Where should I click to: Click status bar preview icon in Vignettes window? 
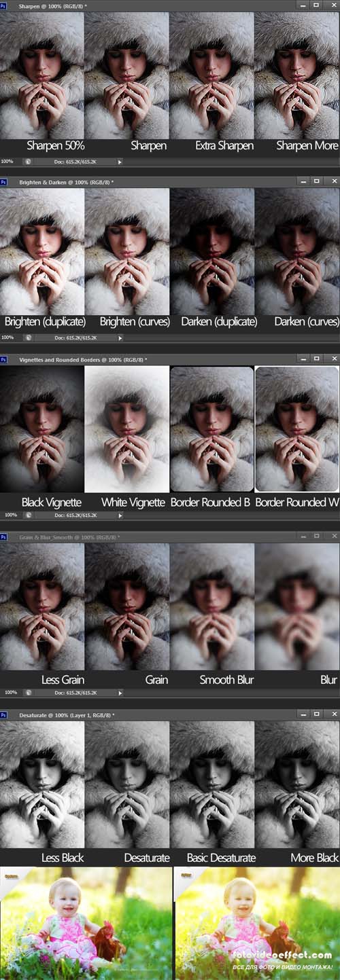coord(28,515)
